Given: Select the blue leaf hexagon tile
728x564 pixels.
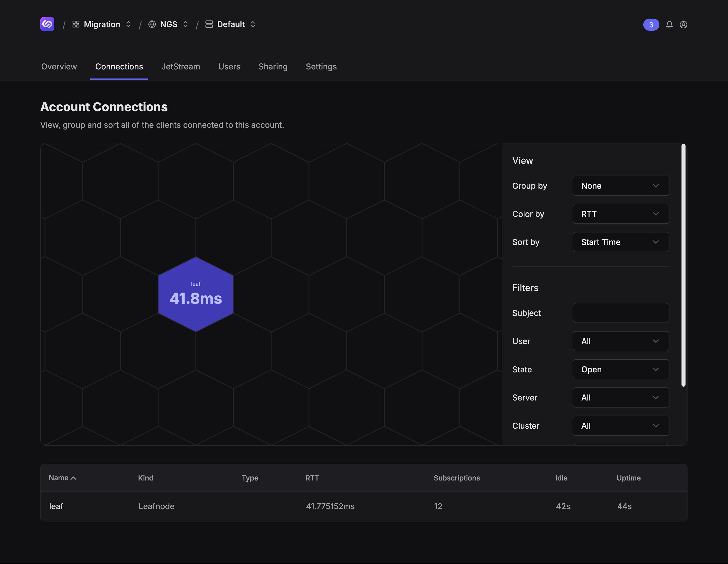Looking at the screenshot, I should tap(196, 294).
